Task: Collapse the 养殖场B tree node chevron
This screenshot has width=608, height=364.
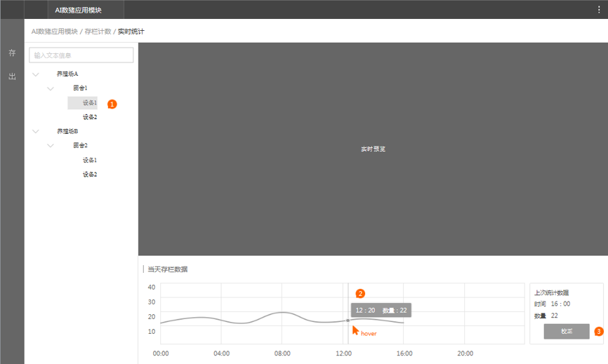Action: 36,131
